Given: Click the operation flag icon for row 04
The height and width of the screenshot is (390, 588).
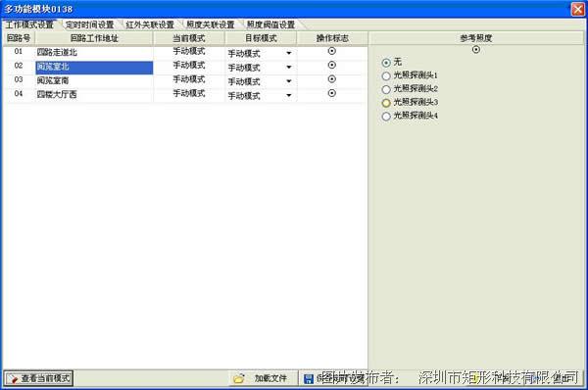Looking at the screenshot, I should tap(332, 93).
